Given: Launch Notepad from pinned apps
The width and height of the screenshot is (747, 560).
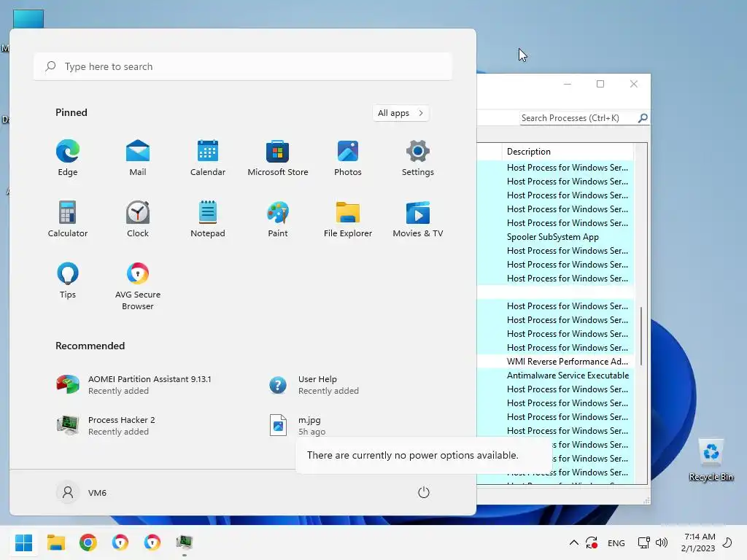Looking at the screenshot, I should tap(208, 219).
